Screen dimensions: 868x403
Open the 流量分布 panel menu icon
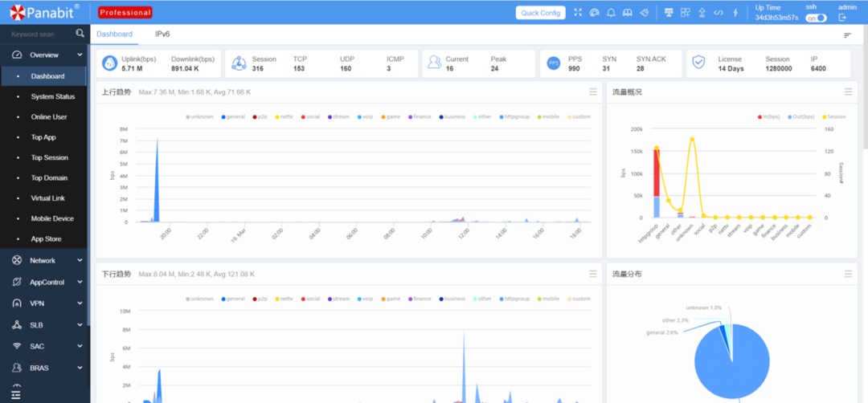click(x=848, y=274)
